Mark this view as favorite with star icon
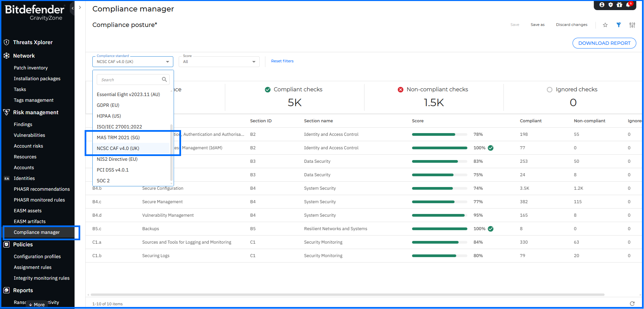This screenshot has height=309, width=644. [605, 25]
